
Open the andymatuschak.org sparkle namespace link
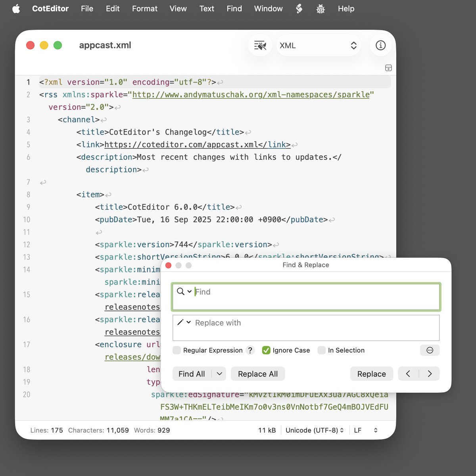(251, 95)
